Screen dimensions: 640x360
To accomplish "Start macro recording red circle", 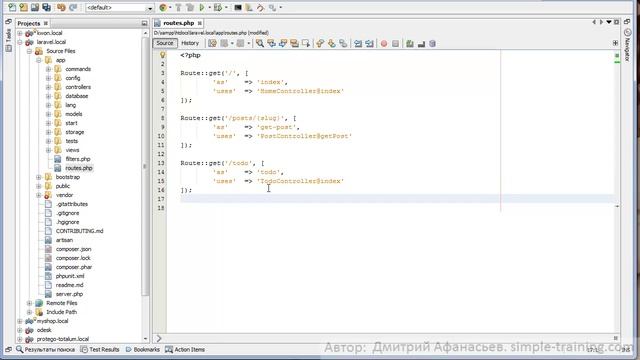I will pos(384,43).
